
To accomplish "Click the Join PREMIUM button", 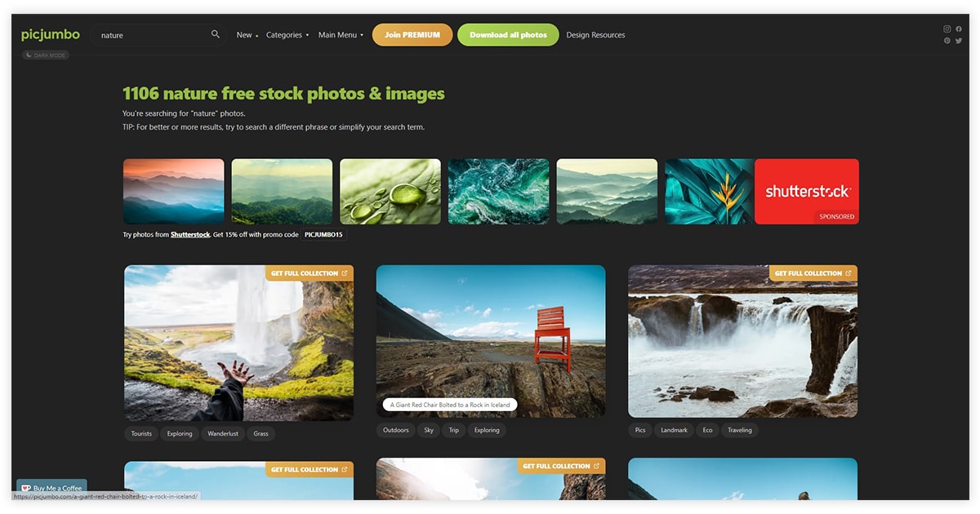I will point(412,35).
